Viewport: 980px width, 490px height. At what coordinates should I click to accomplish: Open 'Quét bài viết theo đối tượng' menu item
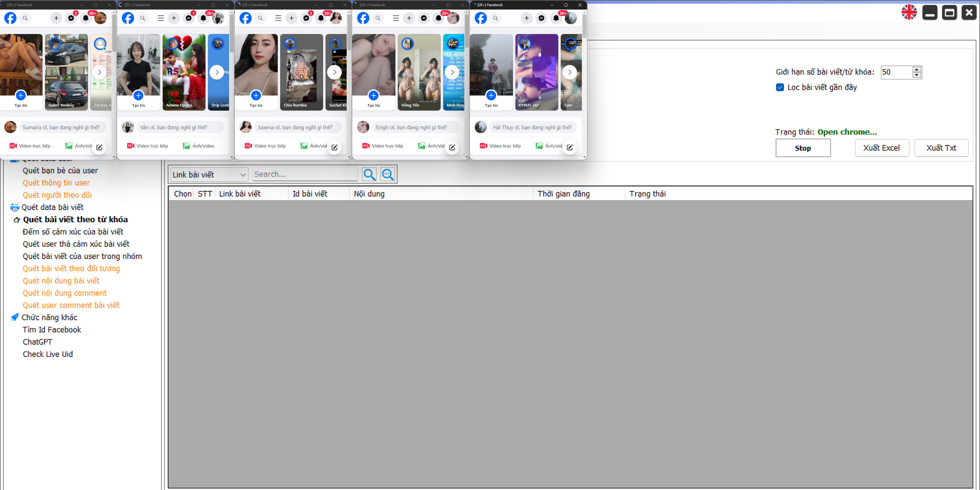pos(71,268)
